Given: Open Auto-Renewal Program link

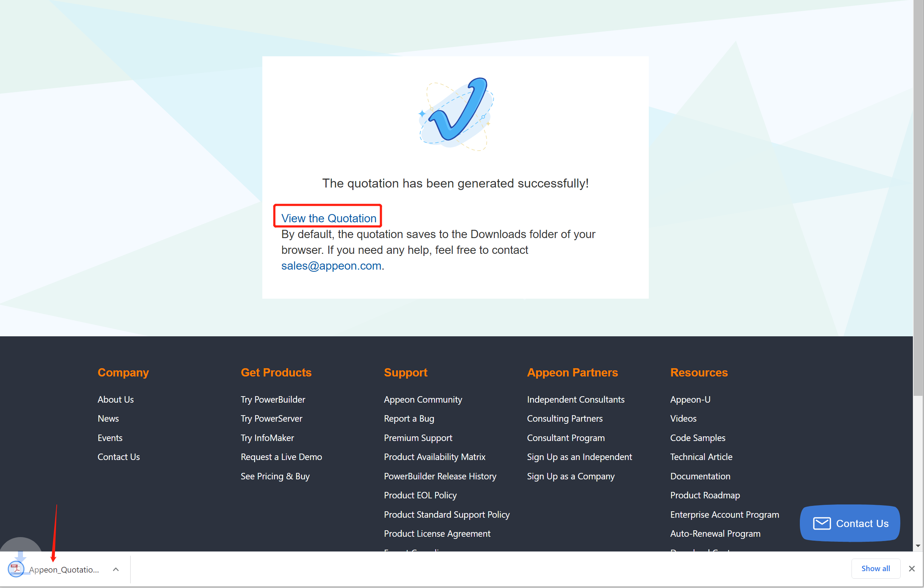Looking at the screenshot, I should tap(715, 533).
